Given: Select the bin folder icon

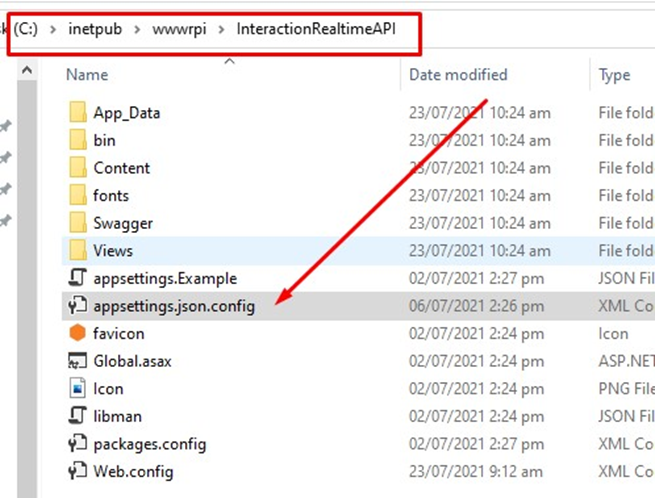Looking at the screenshot, I should (78, 141).
